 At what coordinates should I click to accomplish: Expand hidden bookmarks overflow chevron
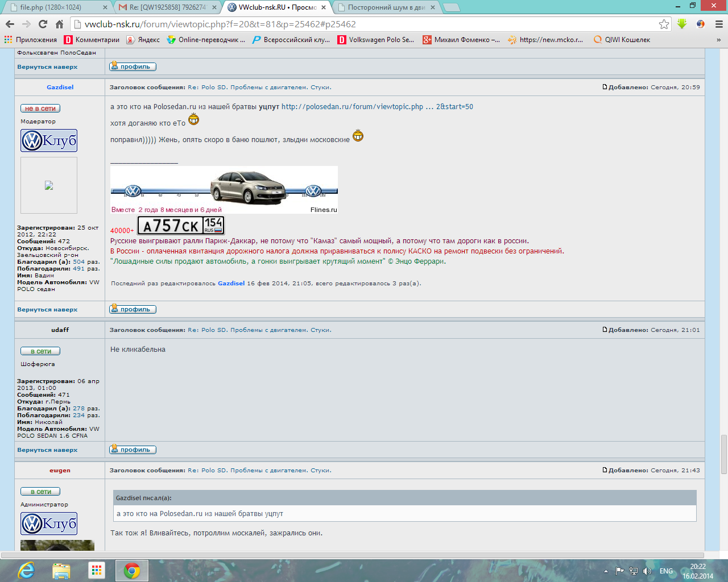pyautogui.click(x=718, y=40)
